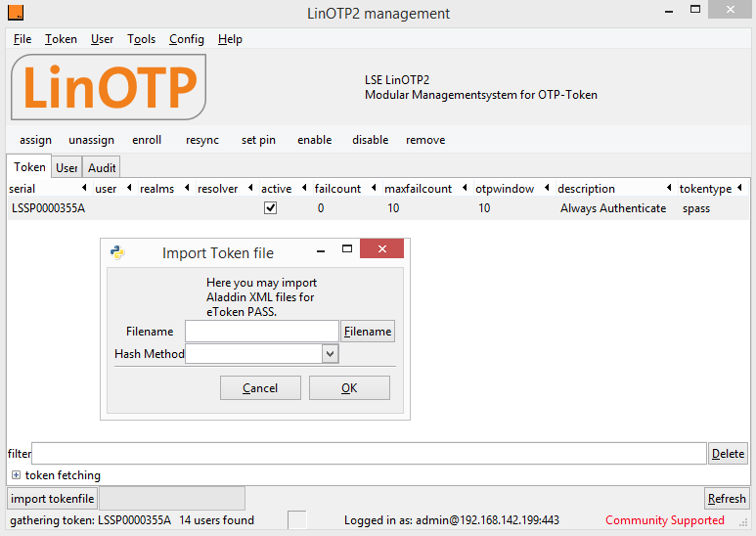Image resolution: width=756 pixels, height=536 pixels.
Task: Click the user column sort arrow
Action: point(129,188)
